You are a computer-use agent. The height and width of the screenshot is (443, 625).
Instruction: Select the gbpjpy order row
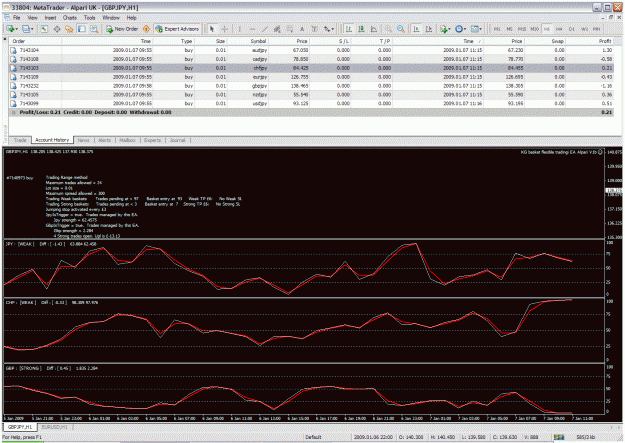tap(311, 86)
